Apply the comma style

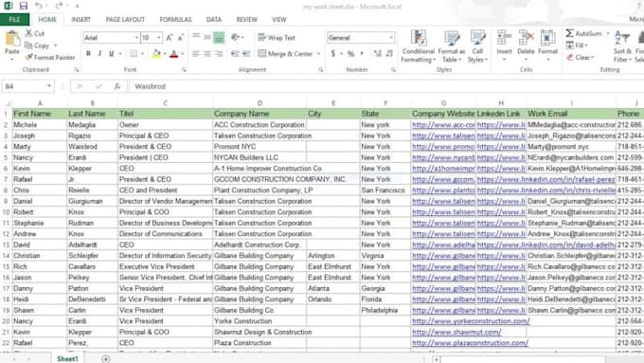362,53
